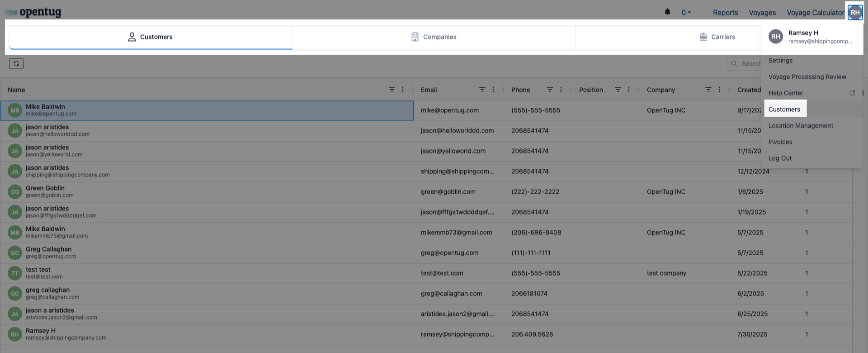Viewport: 868px width, 353px height.
Task: Open the Reports link in header
Action: (725, 13)
